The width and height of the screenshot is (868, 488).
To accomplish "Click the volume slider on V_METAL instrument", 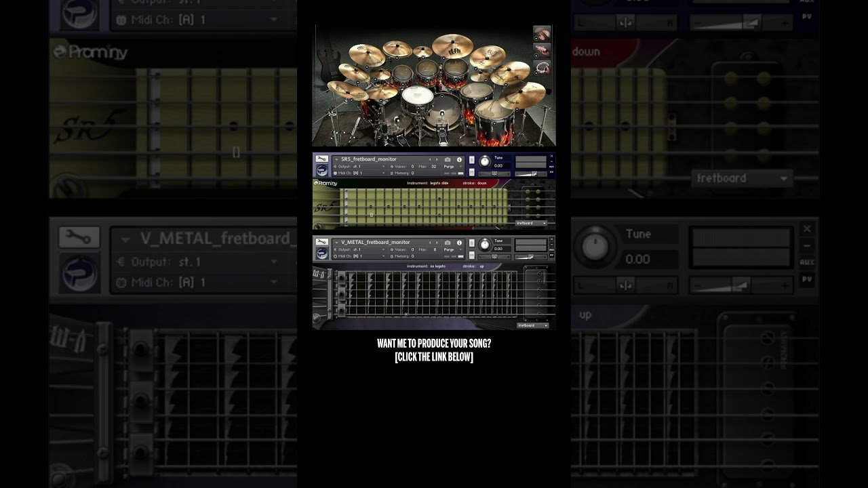I will 531,257.
